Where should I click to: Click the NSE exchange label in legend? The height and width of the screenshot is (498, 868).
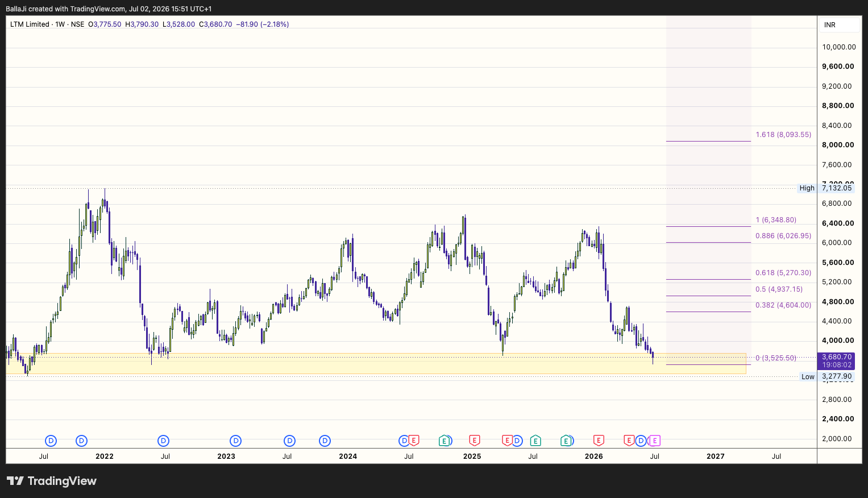pyautogui.click(x=77, y=24)
